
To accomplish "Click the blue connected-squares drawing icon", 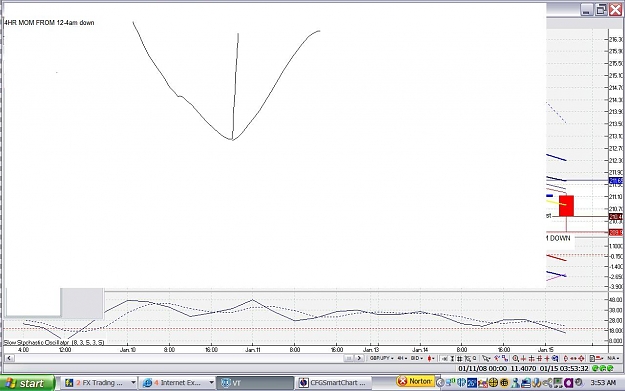I will tap(505, 358).
